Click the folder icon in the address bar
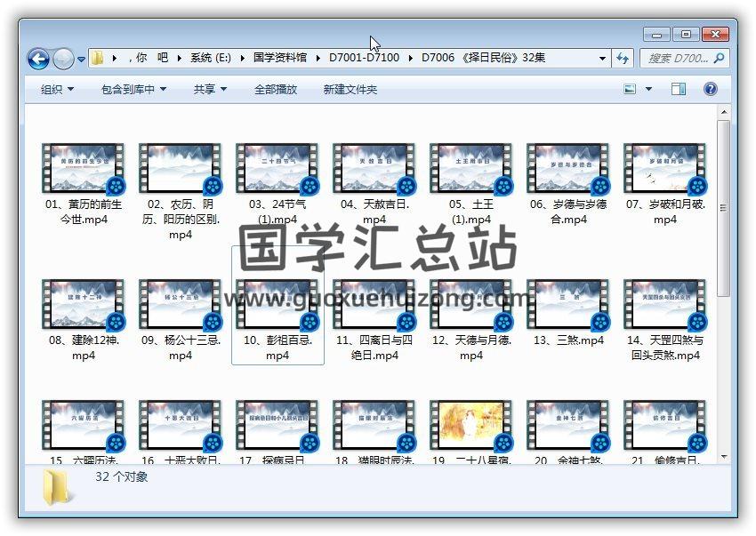 click(98, 58)
